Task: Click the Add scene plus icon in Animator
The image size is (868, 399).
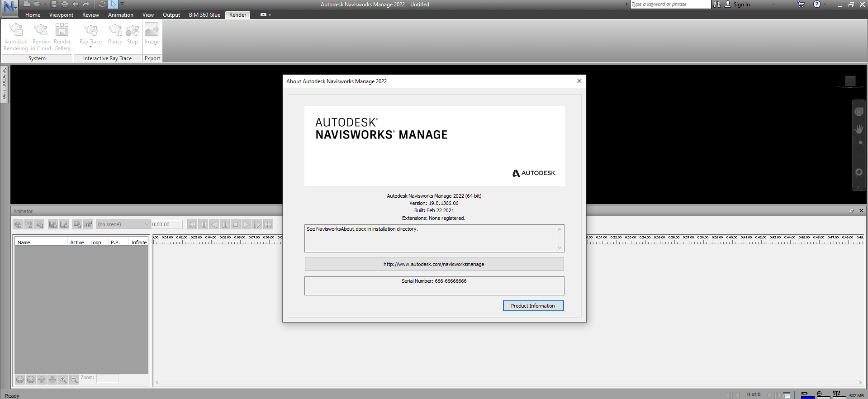Action: (x=20, y=380)
